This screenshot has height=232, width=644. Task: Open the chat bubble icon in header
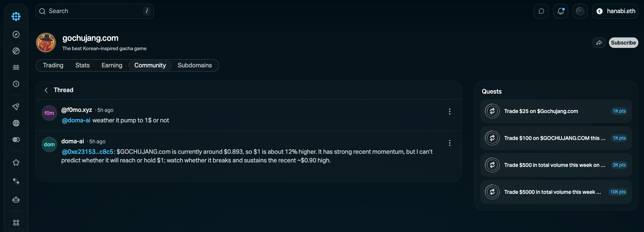pos(541,11)
